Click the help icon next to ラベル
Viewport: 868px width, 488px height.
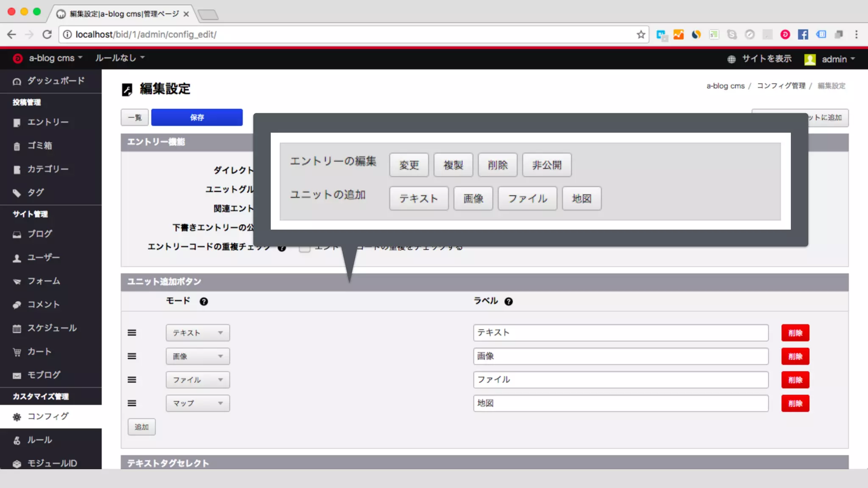509,302
